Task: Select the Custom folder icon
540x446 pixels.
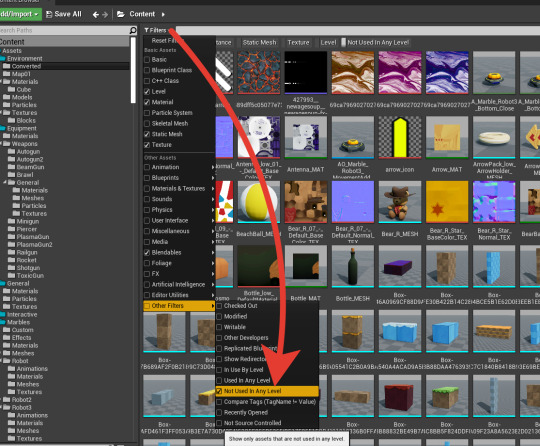Action: (7, 330)
